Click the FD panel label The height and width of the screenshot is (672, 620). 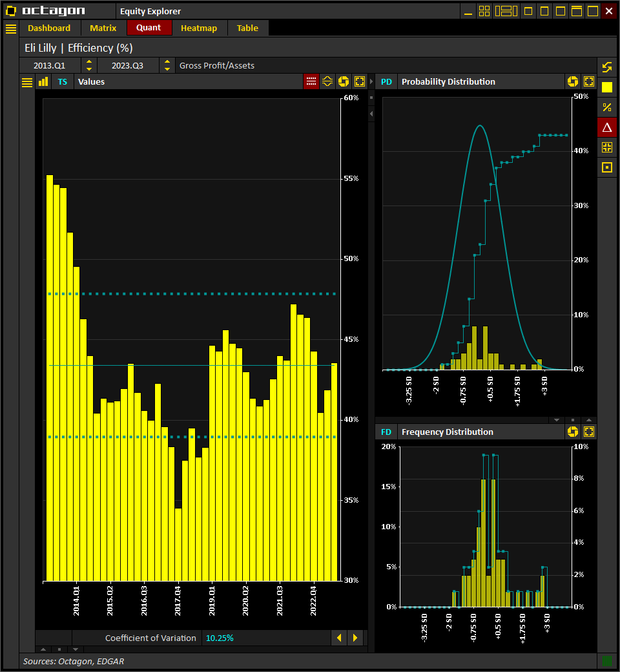click(x=386, y=432)
